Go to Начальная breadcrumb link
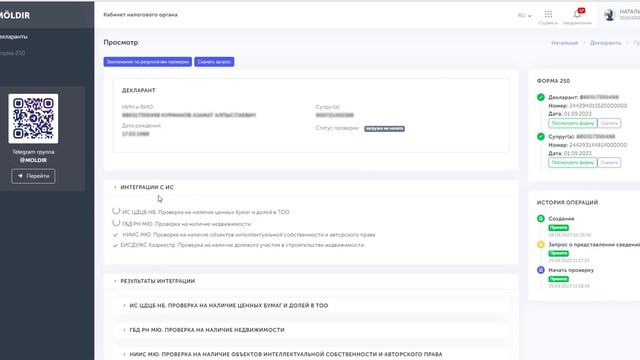This screenshot has width=640, height=360. coord(564,43)
